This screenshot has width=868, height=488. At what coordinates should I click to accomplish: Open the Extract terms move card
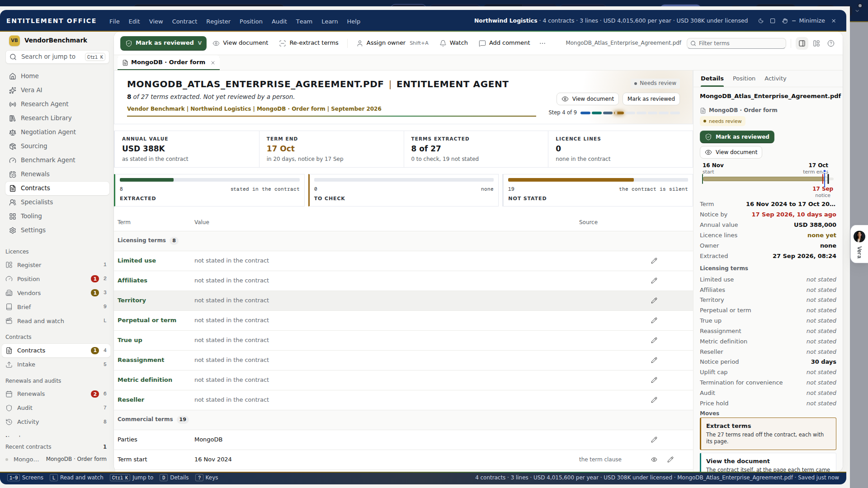click(768, 434)
